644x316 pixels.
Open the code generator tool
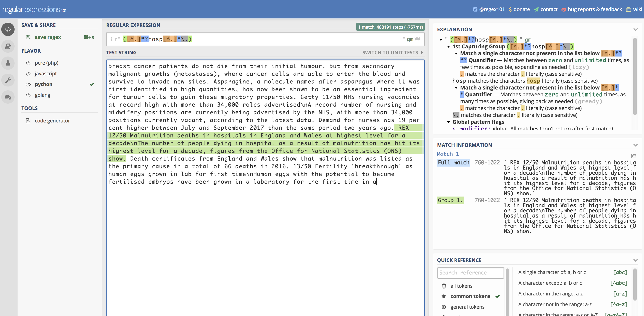pos(52,121)
